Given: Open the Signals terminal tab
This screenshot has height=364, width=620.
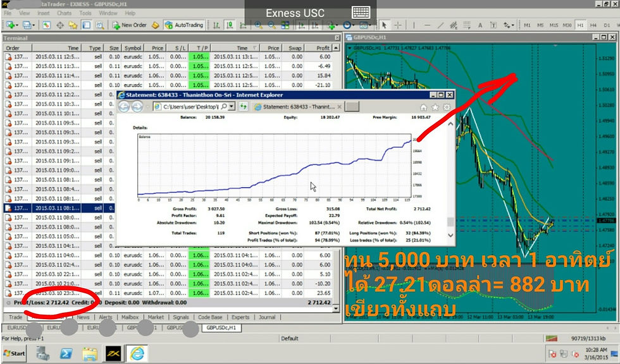Looking at the screenshot, I should click(x=181, y=317).
